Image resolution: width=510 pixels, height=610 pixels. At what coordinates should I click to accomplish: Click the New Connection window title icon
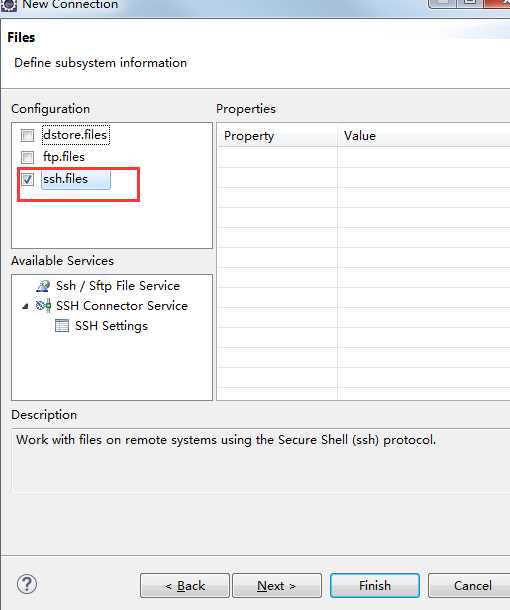pyautogui.click(x=9, y=5)
